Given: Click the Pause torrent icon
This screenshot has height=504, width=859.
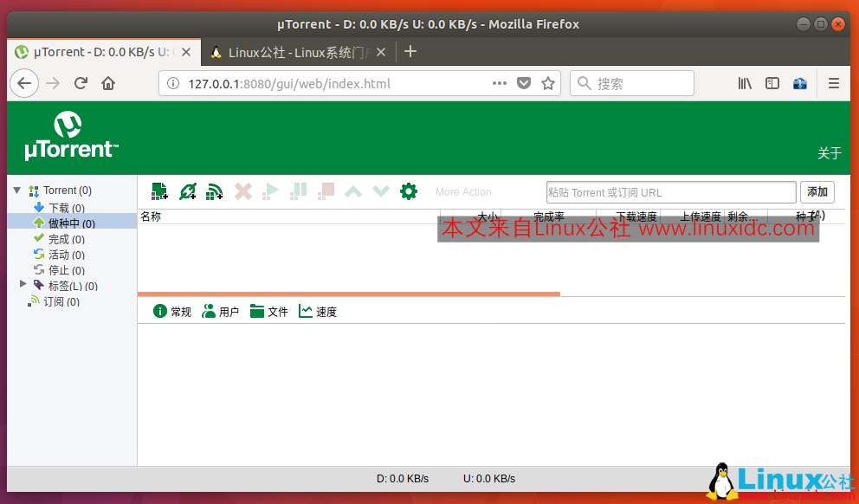Looking at the screenshot, I should pos(299,191).
